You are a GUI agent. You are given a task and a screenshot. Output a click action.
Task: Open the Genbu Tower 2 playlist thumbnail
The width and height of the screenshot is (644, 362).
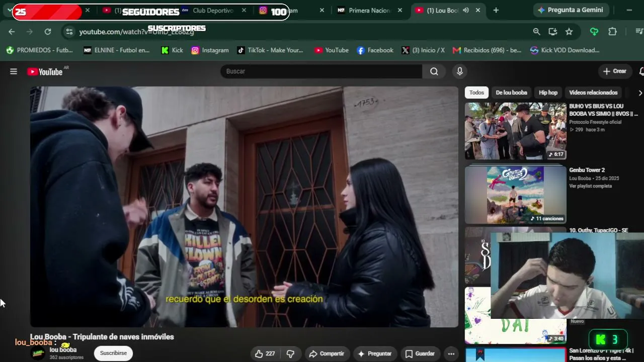tap(515, 195)
